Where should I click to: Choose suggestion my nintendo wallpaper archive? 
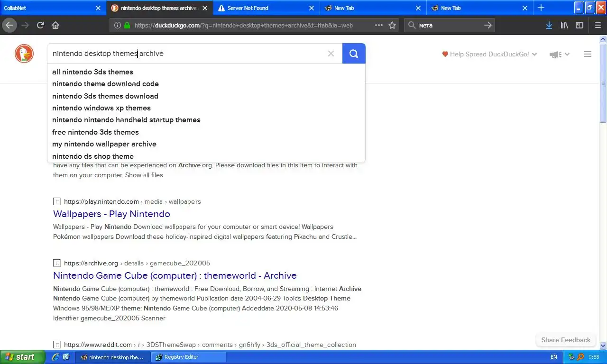pyautogui.click(x=206, y=144)
